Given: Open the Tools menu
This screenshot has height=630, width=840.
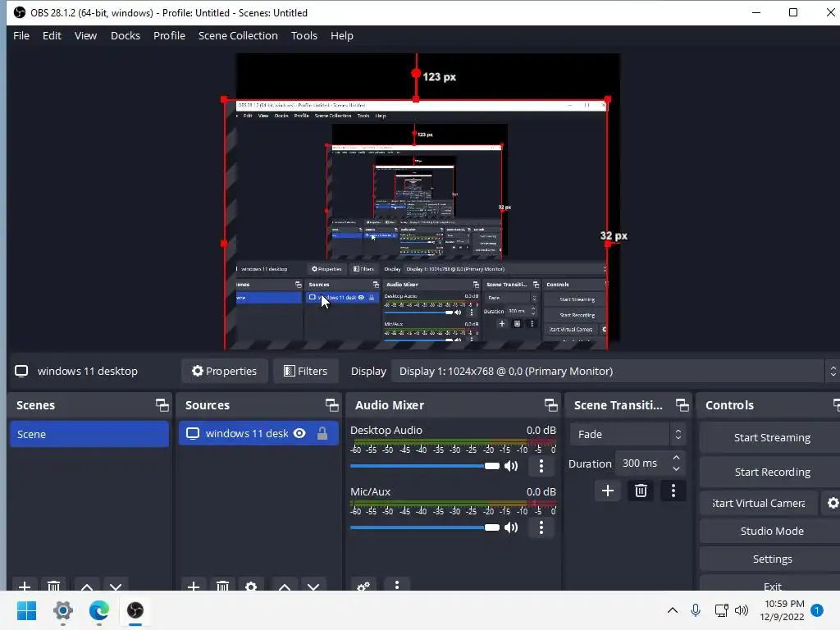Looking at the screenshot, I should pyautogui.click(x=304, y=36).
